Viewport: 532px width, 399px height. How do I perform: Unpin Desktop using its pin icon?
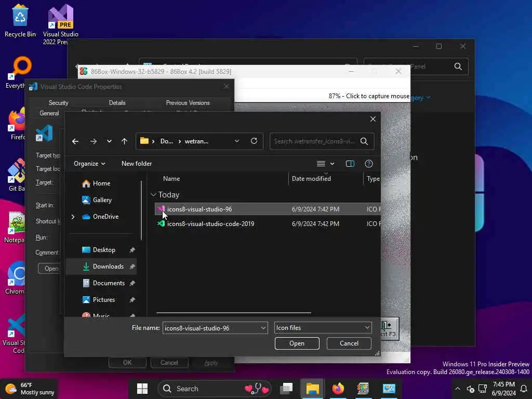tap(132, 250)
